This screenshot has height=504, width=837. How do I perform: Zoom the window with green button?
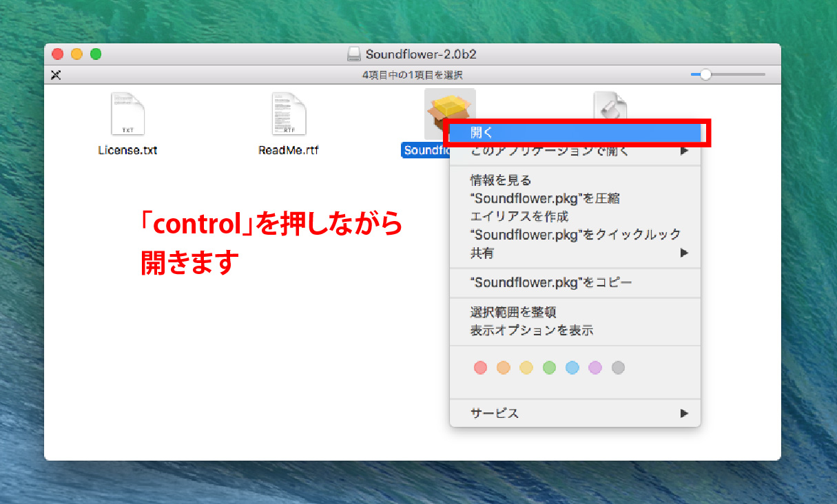[96, 54]
